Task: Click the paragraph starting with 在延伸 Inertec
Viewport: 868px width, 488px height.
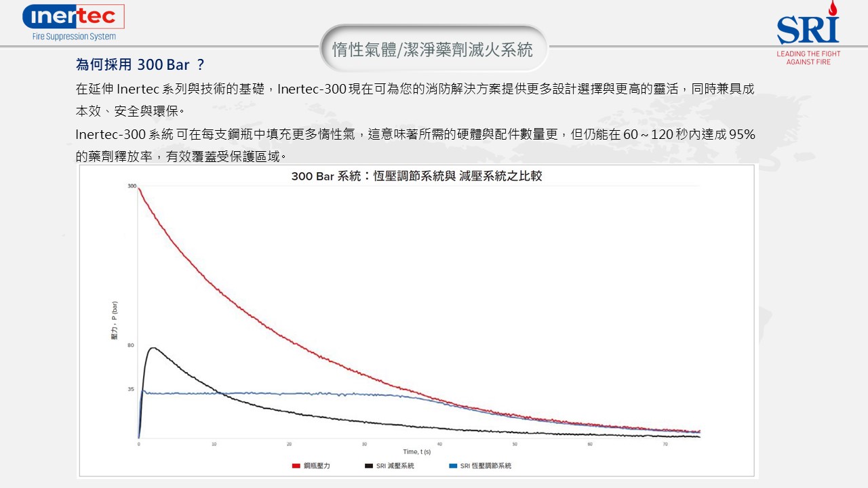Action: point(415,99)
